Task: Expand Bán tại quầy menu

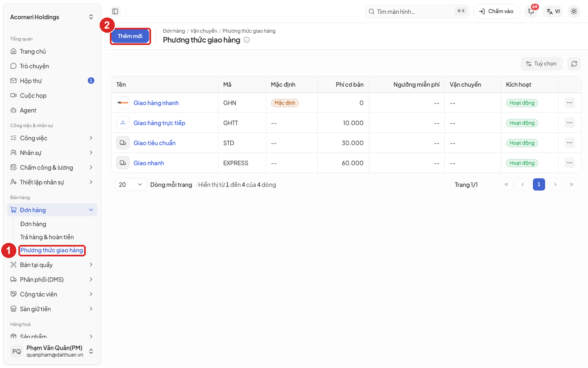Action: (52, 265)
